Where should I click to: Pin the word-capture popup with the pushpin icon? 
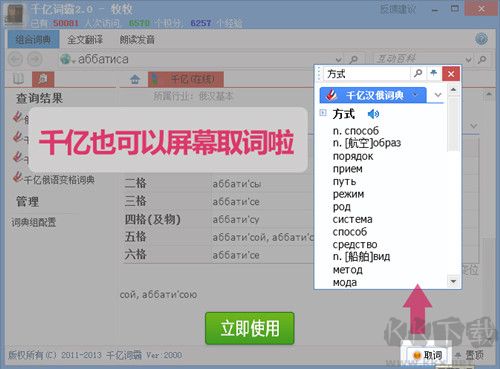(x=433, y=73)
